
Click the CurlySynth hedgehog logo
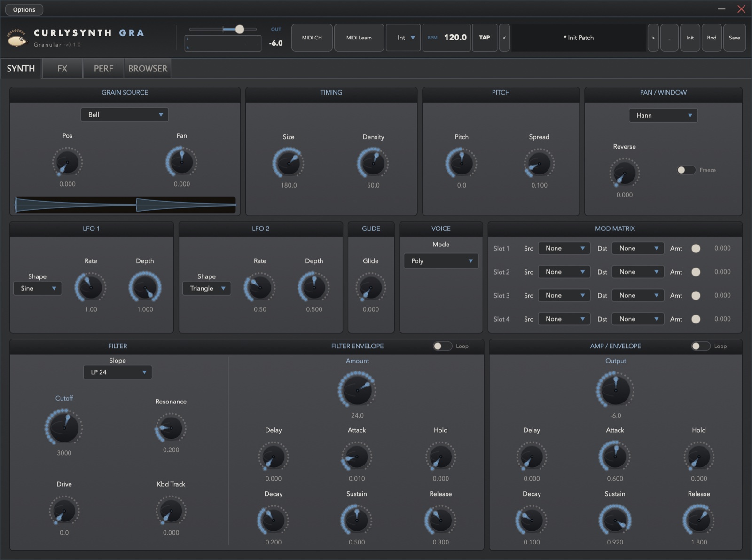point(17,38)
